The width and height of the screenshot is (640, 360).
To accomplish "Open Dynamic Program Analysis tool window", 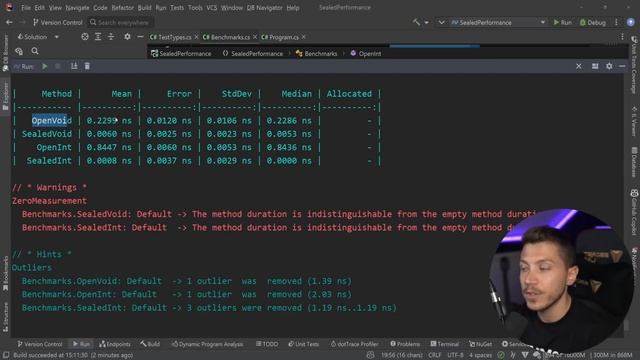I will 207,344.
